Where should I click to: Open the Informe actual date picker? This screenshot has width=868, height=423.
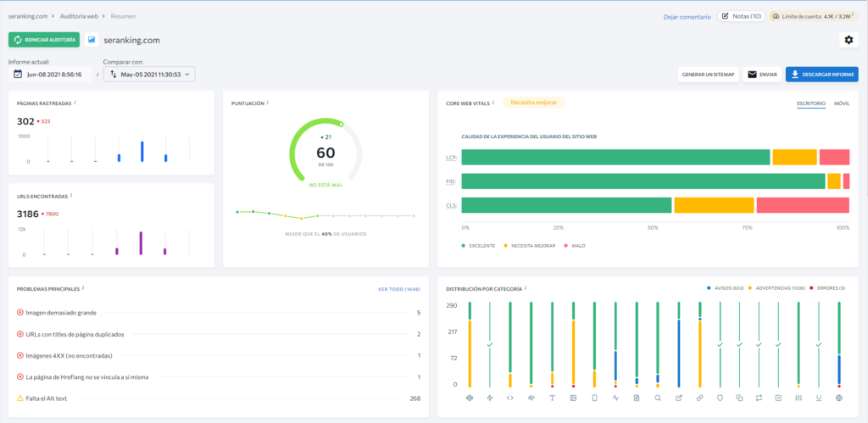50,75
